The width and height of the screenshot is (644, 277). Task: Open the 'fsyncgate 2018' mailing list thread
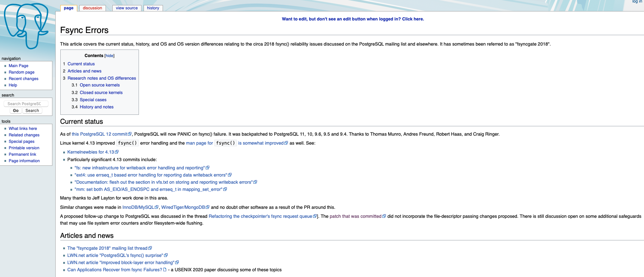click(107, 248)
